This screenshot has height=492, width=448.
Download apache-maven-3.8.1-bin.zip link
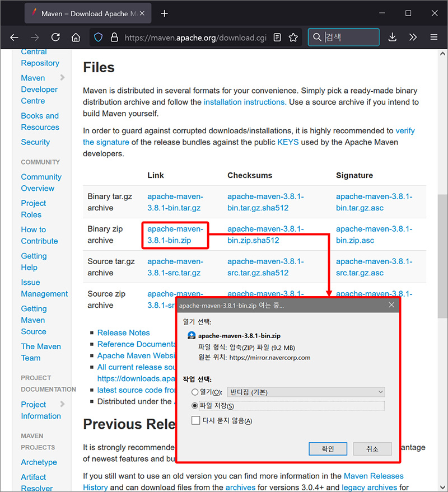[x=175, y=235]
